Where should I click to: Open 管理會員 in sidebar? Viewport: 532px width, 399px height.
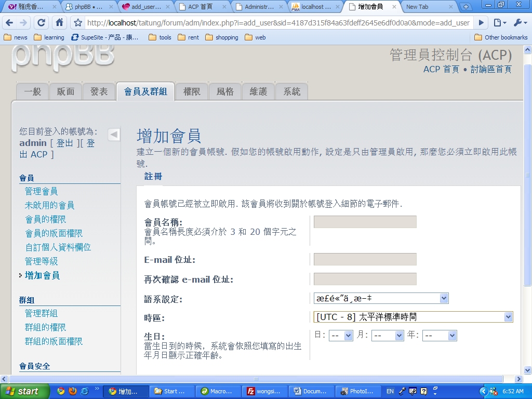click(x=42, y=191)
